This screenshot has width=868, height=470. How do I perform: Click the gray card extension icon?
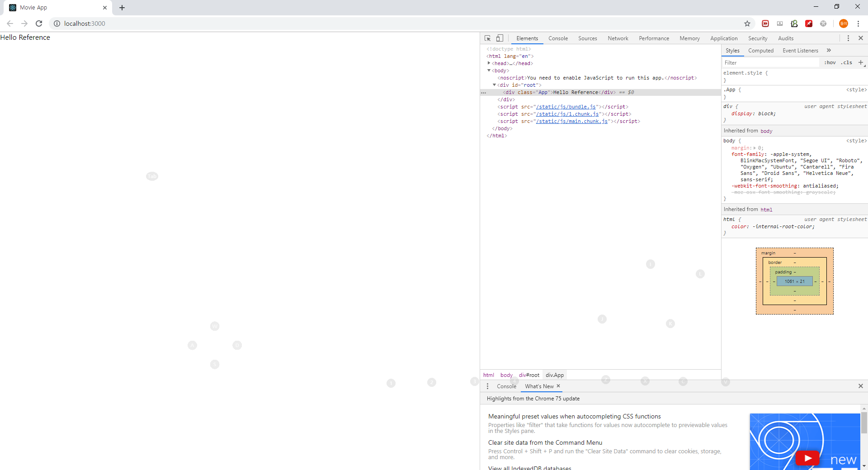pos(780,23)
